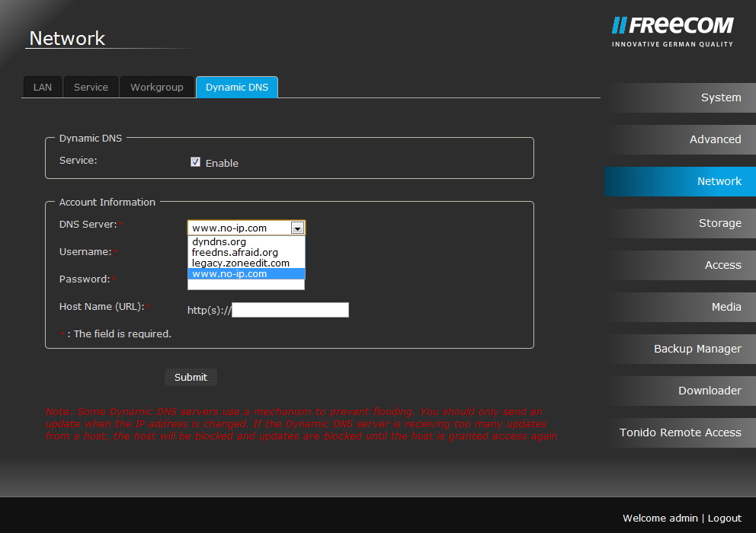756x533 pixels.
Task: Select www.no-ip.com highlighted option
Action: point(246,273)
